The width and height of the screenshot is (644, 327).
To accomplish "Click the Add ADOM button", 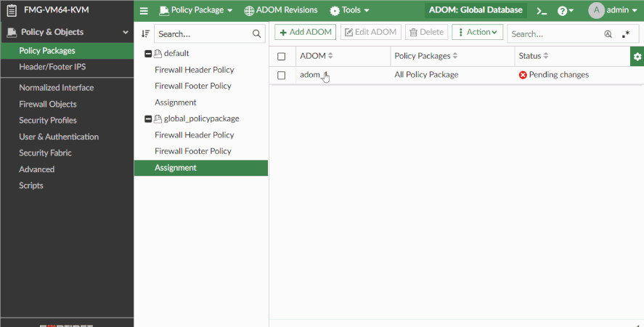I will coord(305,33).
